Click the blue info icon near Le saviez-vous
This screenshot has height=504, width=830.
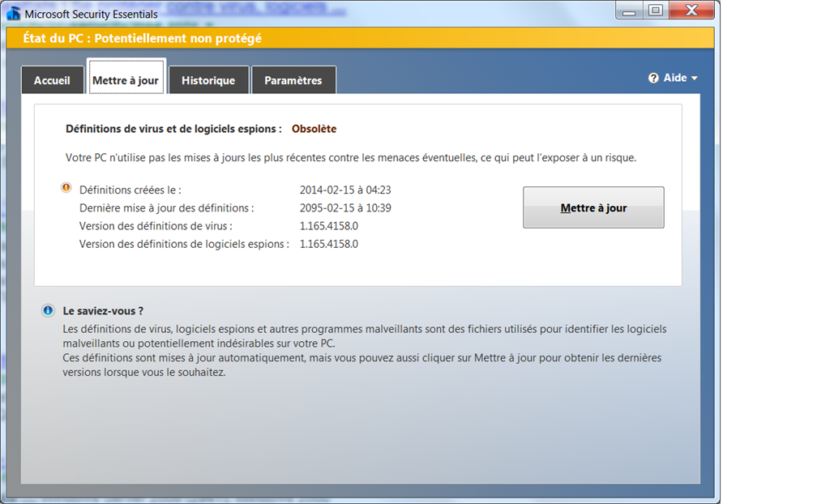tap(48, 310)
